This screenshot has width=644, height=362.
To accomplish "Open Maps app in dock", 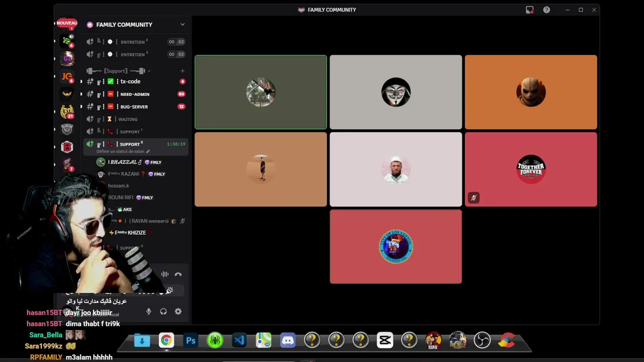I will coord(263,341).
